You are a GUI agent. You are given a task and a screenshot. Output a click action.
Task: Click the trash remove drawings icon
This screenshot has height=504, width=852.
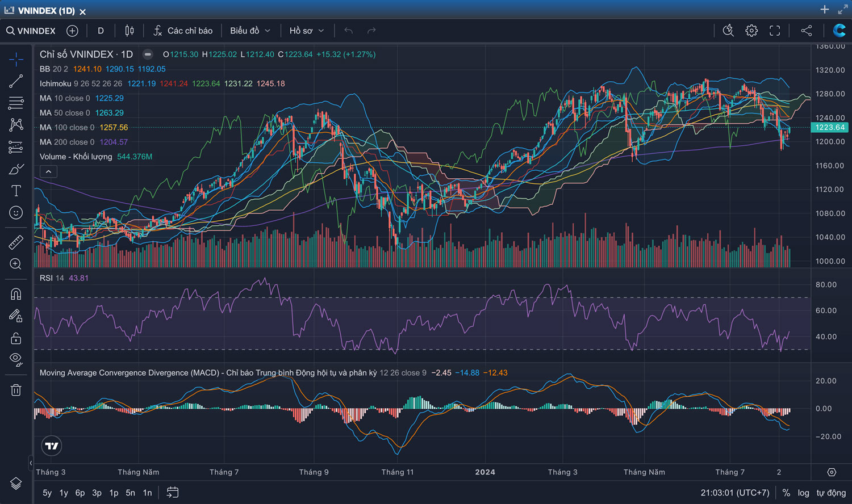pyautogui.click(x=16, y=390)
